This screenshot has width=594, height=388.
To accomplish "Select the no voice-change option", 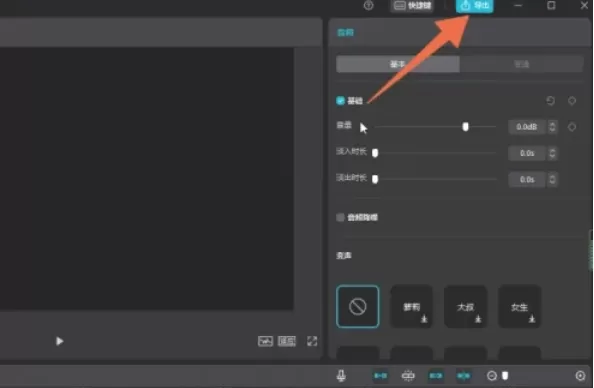I will click(x=358, y=307).
